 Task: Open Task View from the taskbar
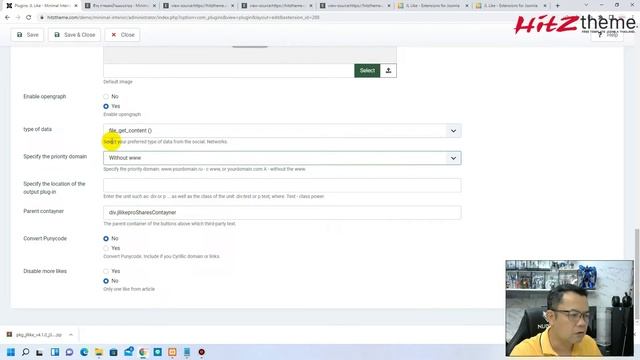pyautogui.click(x=40, y=352)
